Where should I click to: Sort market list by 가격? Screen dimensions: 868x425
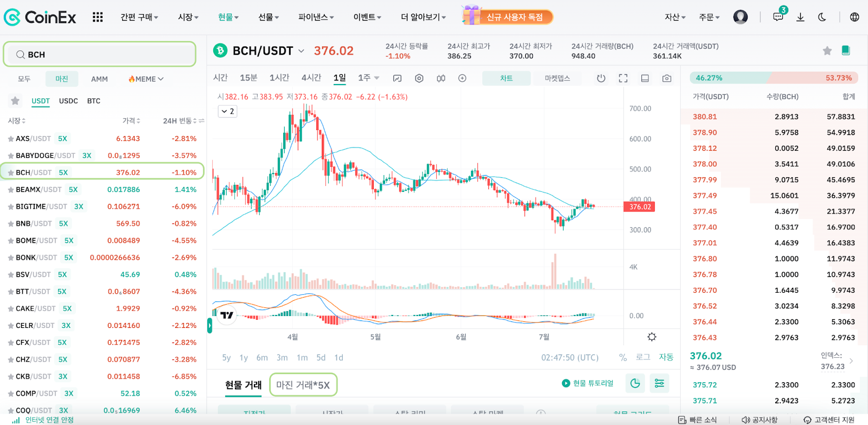131,120
